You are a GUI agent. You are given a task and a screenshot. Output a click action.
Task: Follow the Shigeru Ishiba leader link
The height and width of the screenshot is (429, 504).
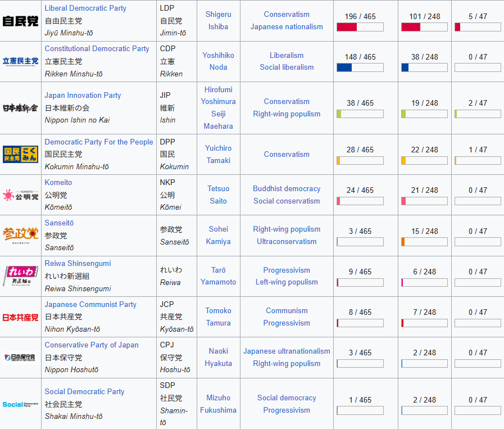pyautogui.click(x=218, y=21)
